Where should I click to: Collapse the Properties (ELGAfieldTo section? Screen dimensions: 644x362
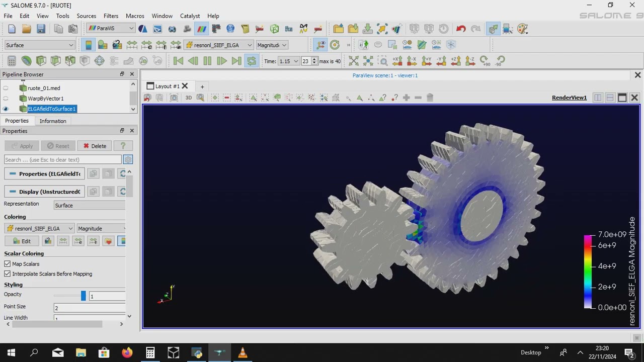point(45,174)
